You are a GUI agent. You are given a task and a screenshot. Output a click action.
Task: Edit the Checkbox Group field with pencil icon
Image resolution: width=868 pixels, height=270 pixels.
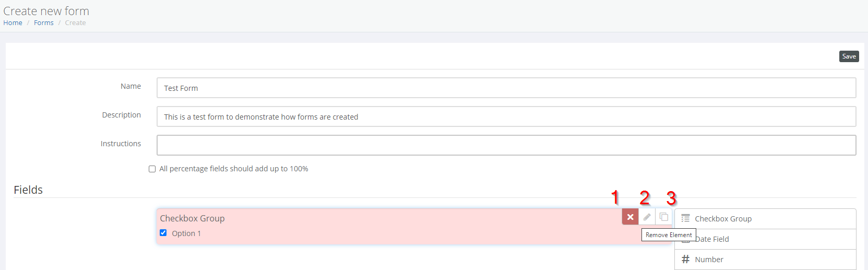(x=647, y=217)
